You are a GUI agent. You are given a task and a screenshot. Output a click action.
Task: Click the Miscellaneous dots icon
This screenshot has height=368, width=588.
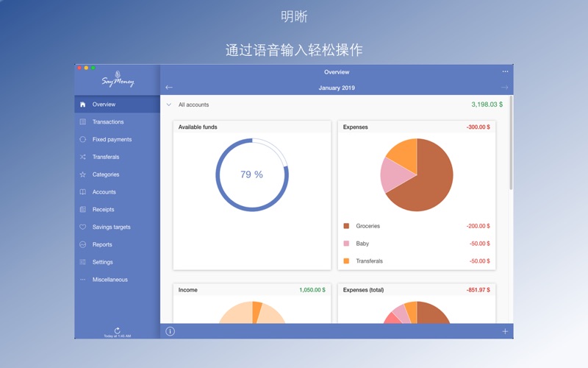[x=83, y=280]
